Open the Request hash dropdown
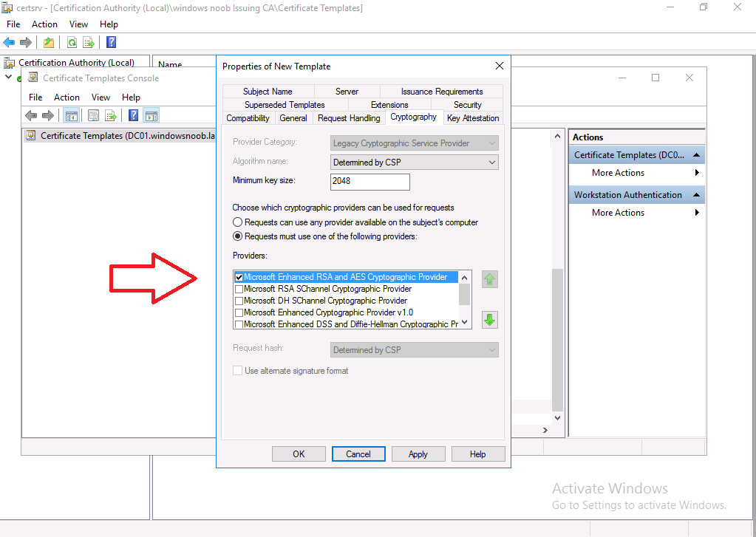Viewport: 756px width, 537px height. click(414, 350)
